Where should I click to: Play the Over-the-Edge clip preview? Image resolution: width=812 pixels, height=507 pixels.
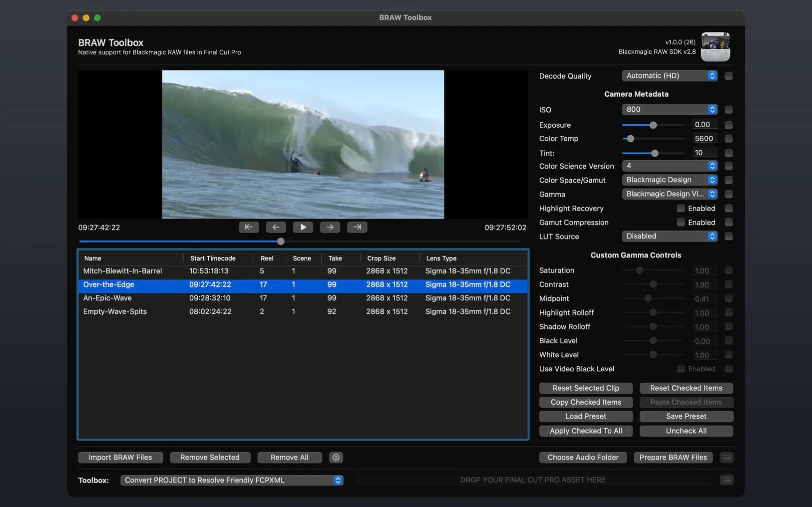tap(303, 227)
